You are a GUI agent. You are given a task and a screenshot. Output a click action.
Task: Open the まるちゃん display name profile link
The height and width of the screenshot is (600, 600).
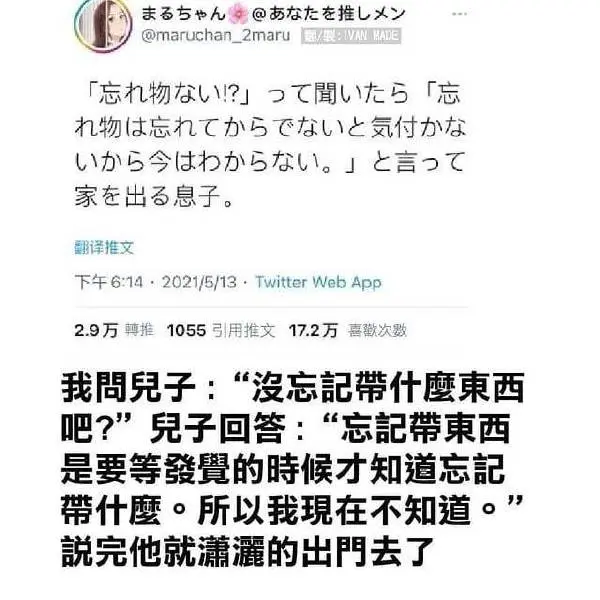(x=184, y=14)
